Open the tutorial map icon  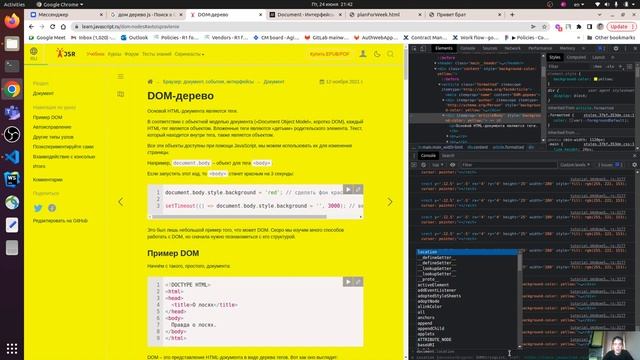120,94
